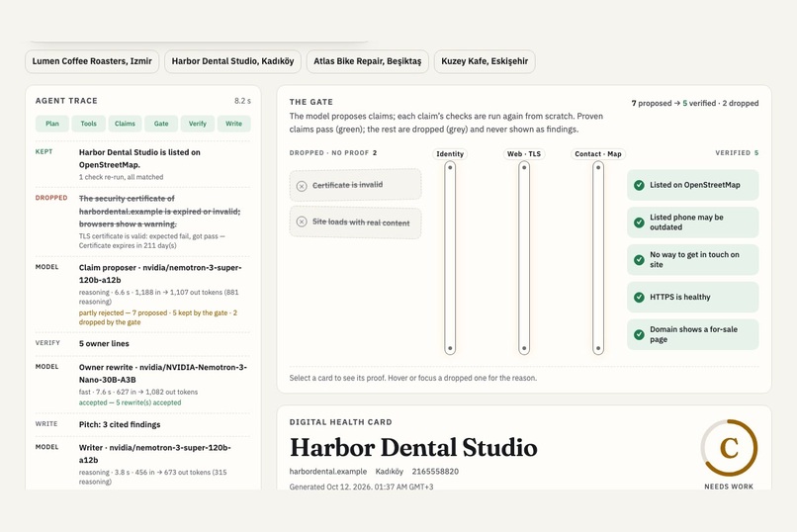797x532 pixels.
Task: Select the 5 owner lines verify entry
Action: tap(142, 343)
